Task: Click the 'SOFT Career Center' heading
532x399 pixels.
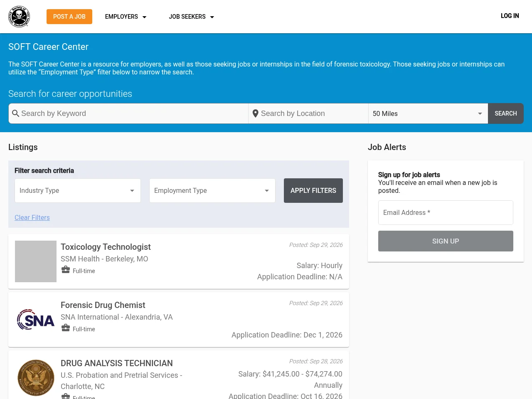Action: point(49,47)
